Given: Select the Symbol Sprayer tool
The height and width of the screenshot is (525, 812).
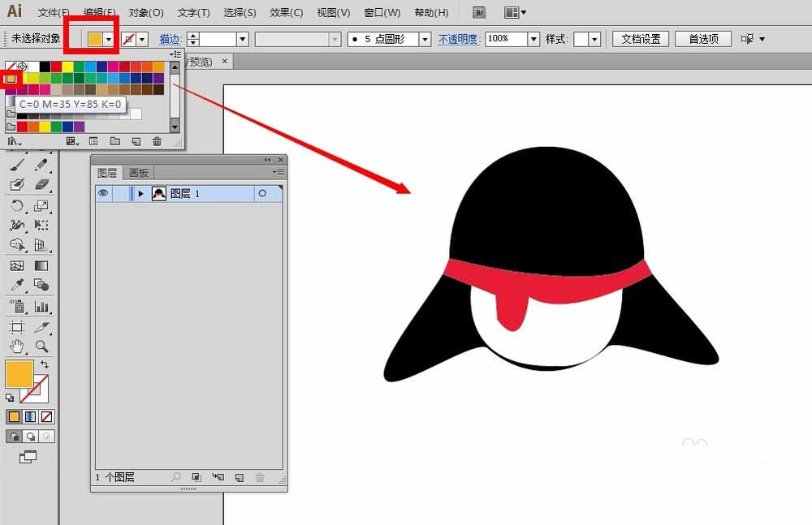Looking at the screenshot, I should (x=17, y=306).
